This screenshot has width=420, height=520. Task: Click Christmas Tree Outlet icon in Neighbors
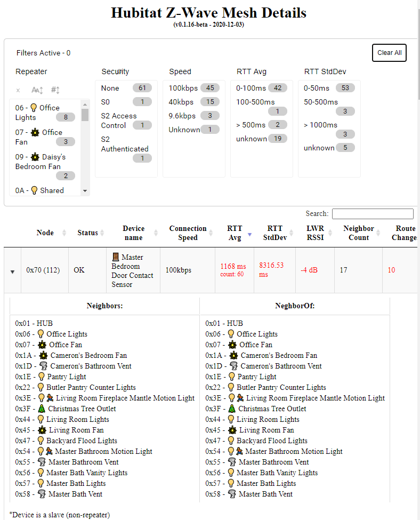[x=42, y=409]
